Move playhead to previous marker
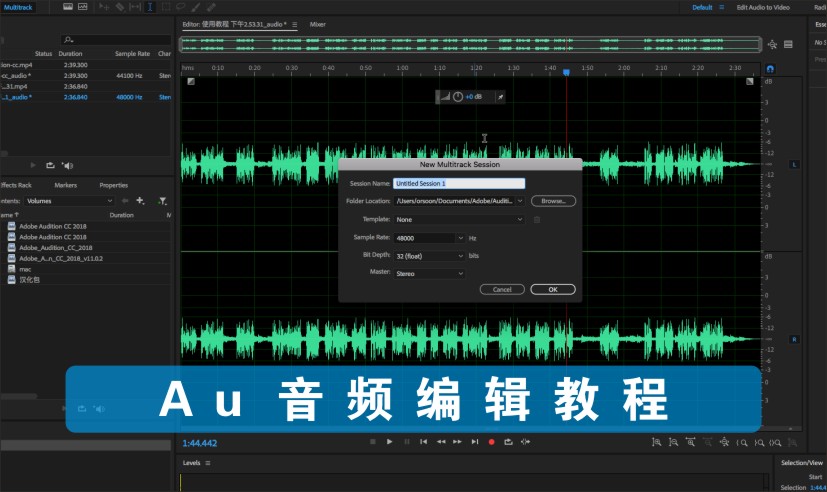 click(424, 442)
